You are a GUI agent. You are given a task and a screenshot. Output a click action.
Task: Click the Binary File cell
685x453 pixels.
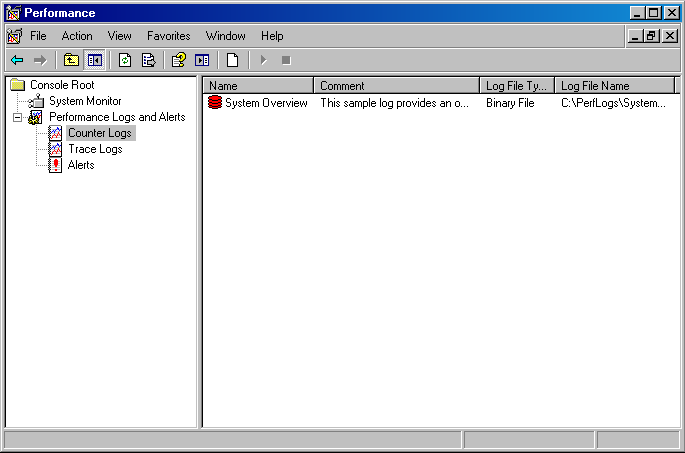[510, 103]
